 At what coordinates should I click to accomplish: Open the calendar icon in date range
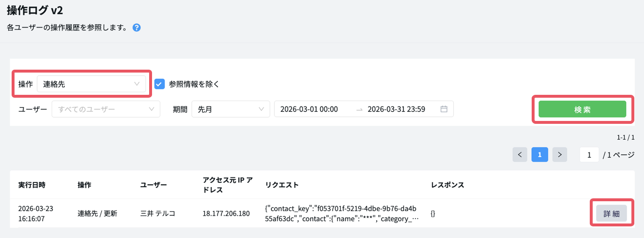[x=444, y=109]
